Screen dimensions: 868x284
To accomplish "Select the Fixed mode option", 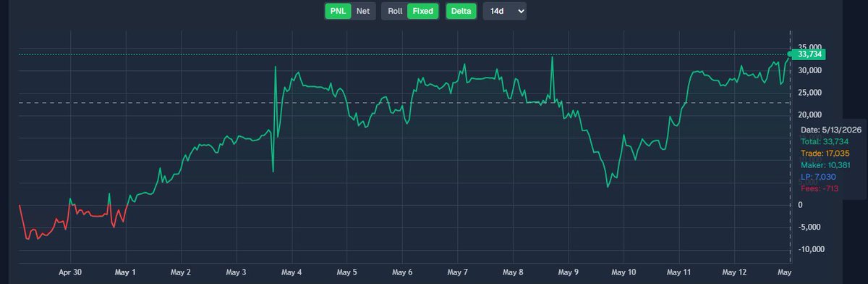I will point(423,11).
